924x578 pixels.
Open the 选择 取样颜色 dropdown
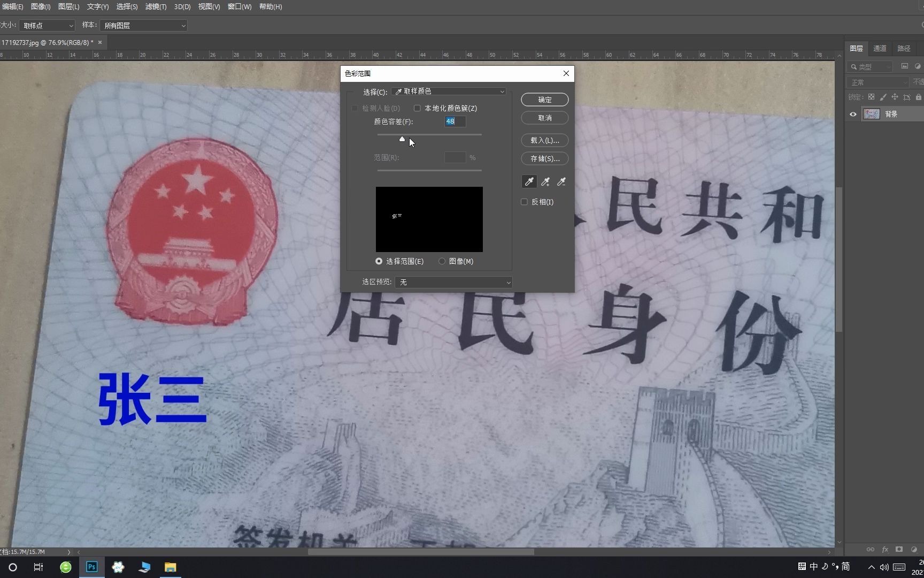449,92
